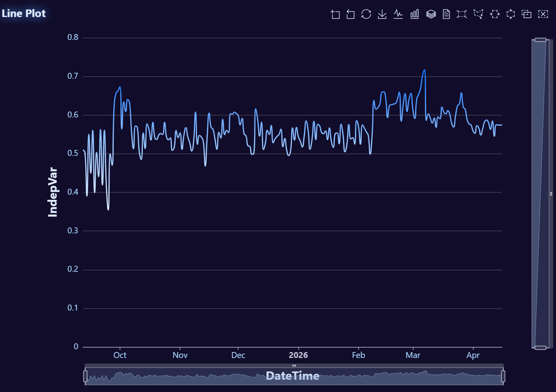Enable horizontal brush selection tool
The width and height of the screenshot is (556, 392).
pos(495,15)
